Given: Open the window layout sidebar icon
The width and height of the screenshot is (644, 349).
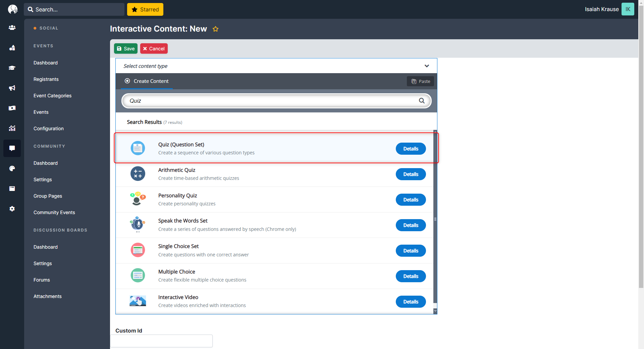Looking at the screenshot, I should pos(12,189).
